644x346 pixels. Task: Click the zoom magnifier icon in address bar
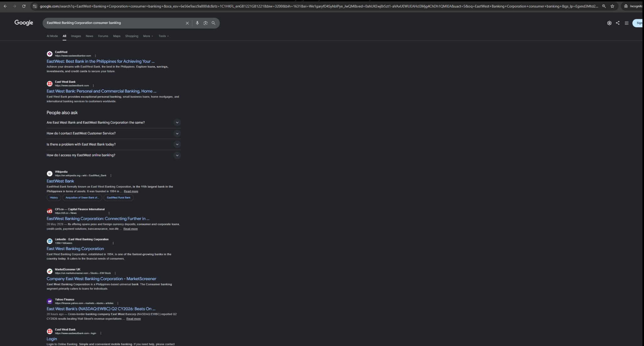[604, 6]
